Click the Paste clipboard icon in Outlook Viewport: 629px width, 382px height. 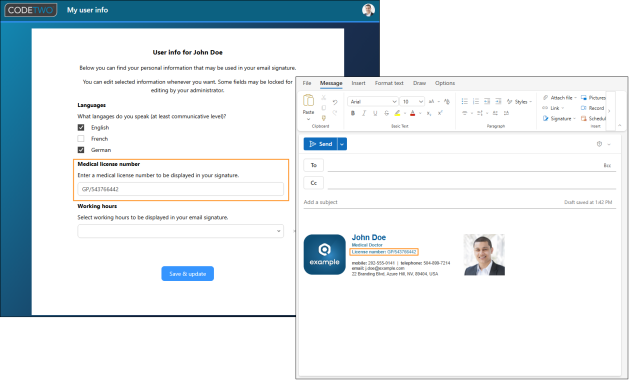[308, 100]
